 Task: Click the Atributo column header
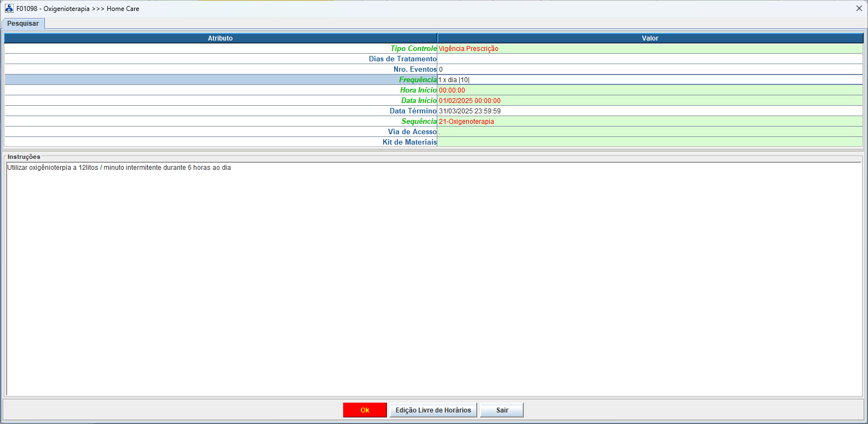point(220,38)
